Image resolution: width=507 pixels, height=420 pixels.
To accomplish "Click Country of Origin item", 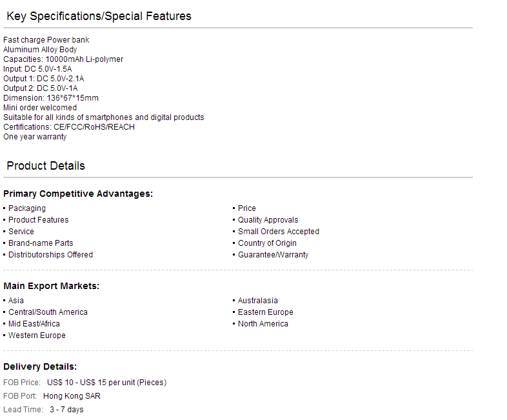I will coord(267,243).
